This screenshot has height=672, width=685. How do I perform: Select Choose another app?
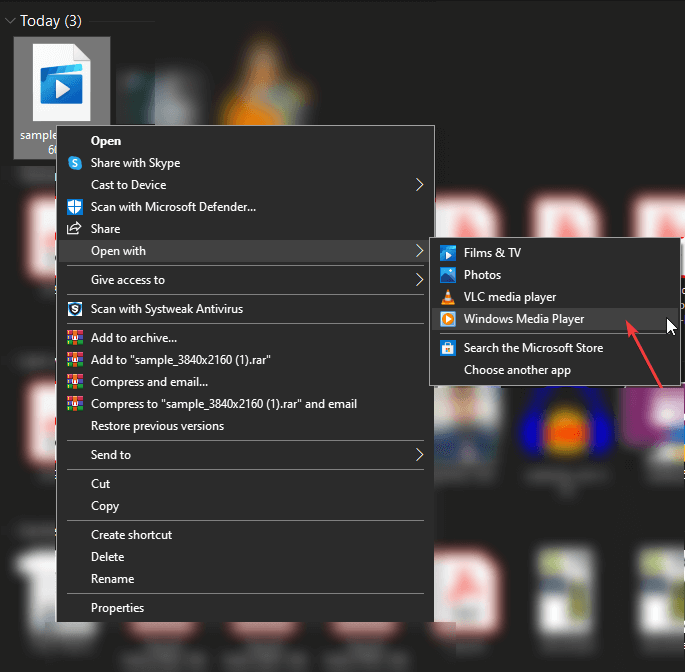[x=555, y=370]
